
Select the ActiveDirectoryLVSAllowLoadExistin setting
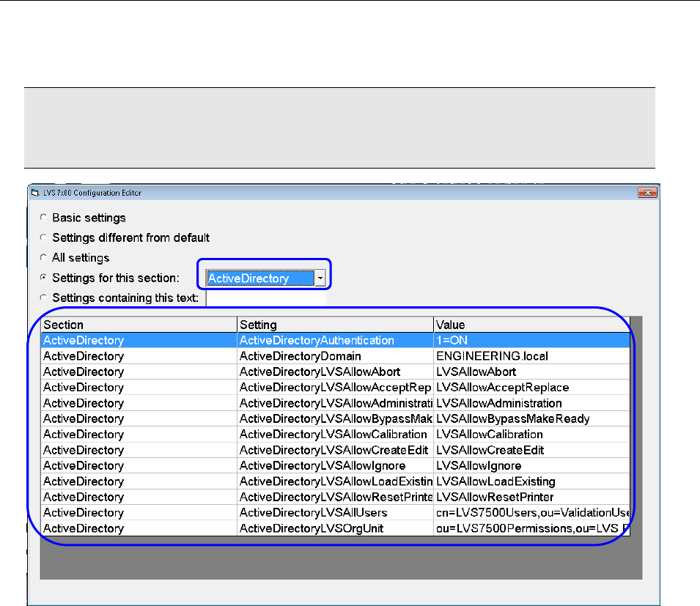tap(335, 481)
